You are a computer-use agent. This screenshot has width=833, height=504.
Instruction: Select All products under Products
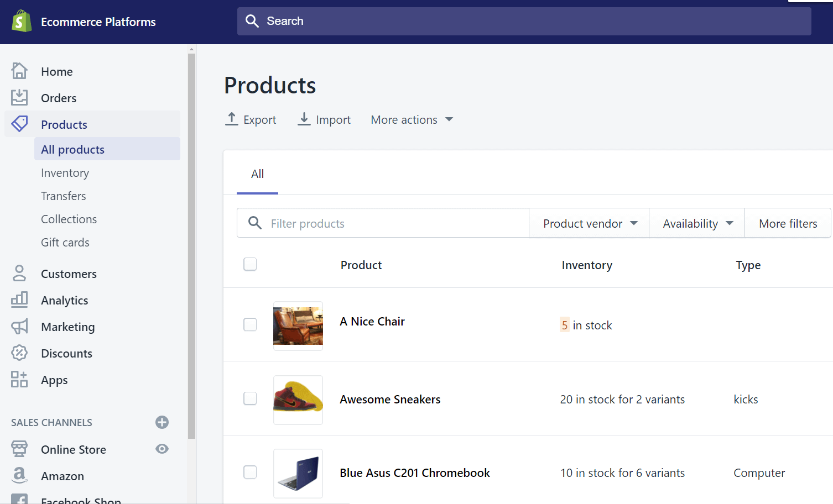pyautogui.click(x=72, y=149)
